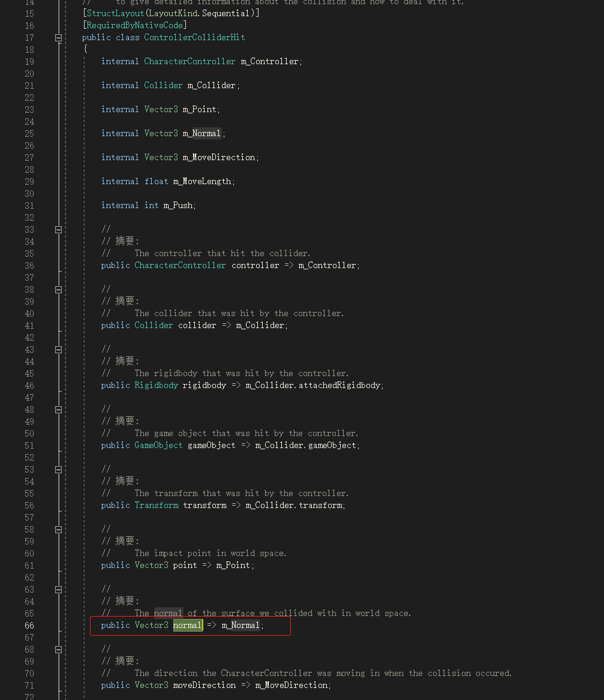The width and height of the screenshot is (604, 700).
Task: Click the float keyword on line 29
Action: 156,182
